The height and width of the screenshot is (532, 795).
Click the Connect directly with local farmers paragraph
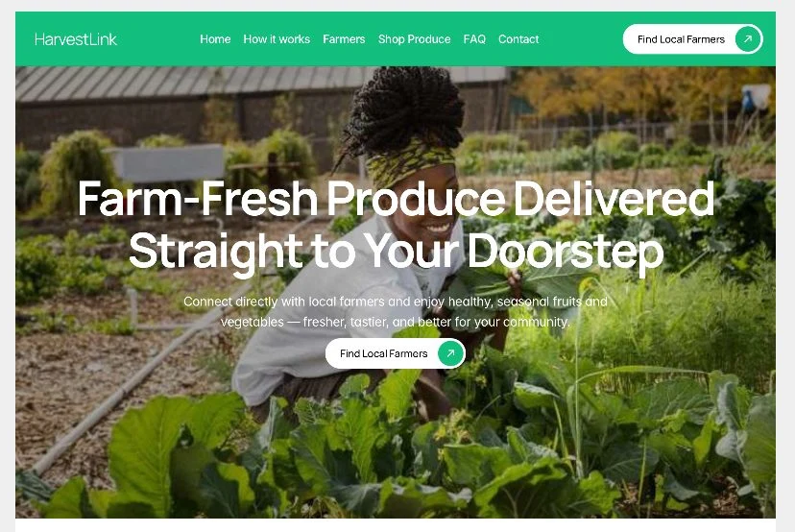pos(396,311)
